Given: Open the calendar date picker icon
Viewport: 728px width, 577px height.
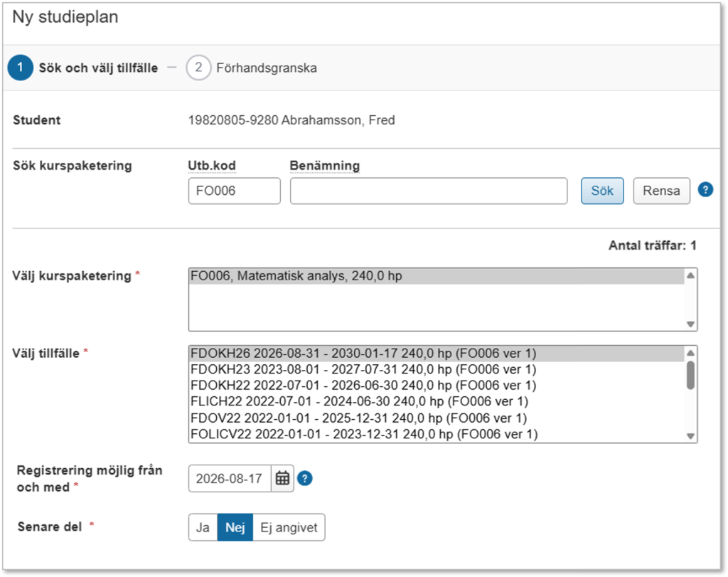Looking at the screenshot, I should [x=282, y=478].
